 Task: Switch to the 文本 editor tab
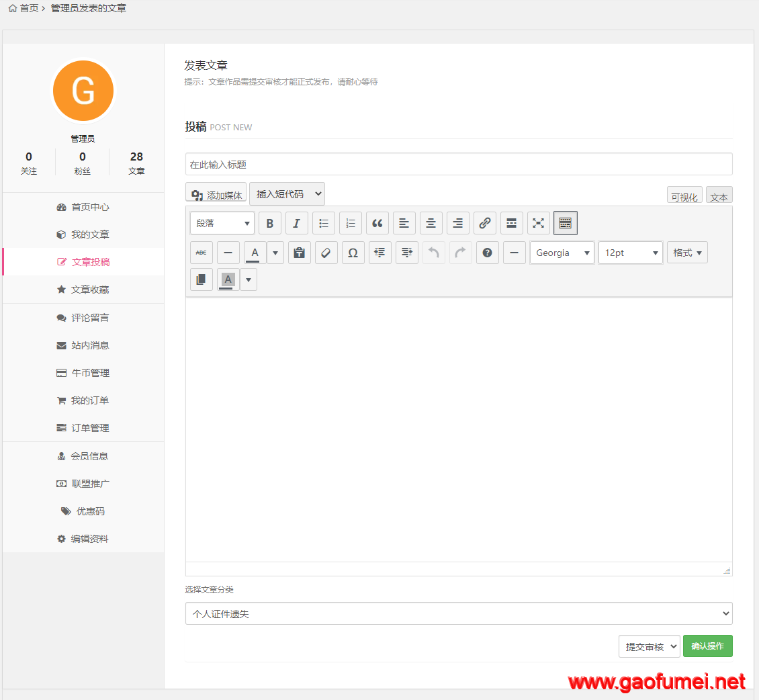coord(719,197)
